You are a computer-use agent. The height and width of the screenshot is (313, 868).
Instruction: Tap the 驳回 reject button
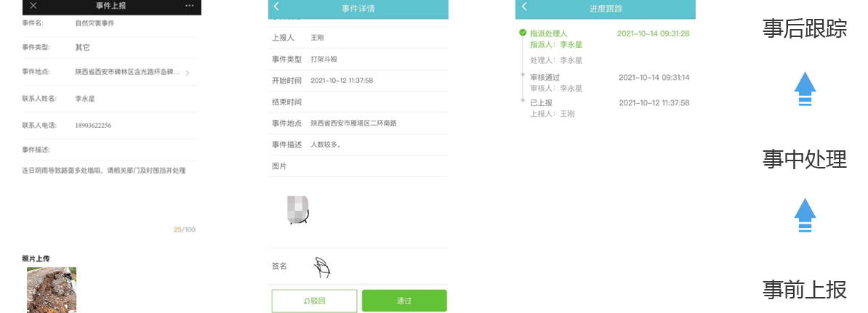coord(315,301)
